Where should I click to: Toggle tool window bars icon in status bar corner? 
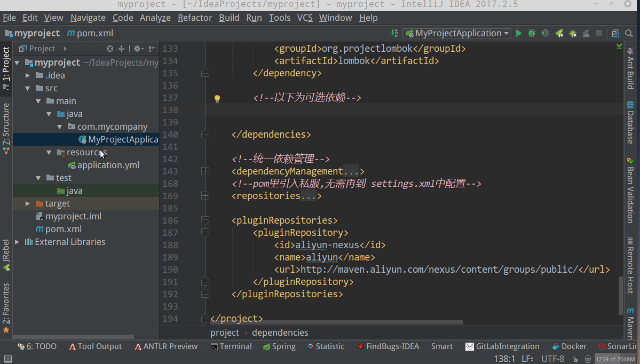click(7, 359)
